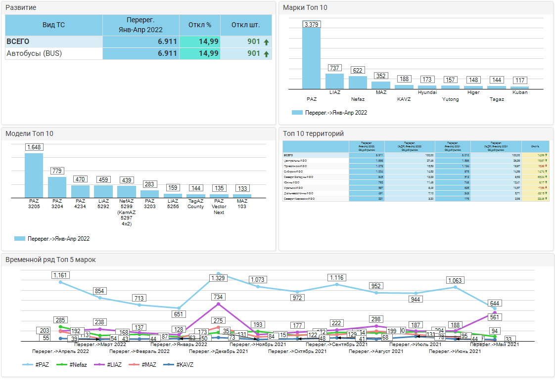Image resolution: width=555 pixels, height=392 pixels.
Task: Sort by the Откл шт. column header
Action: 246,25
